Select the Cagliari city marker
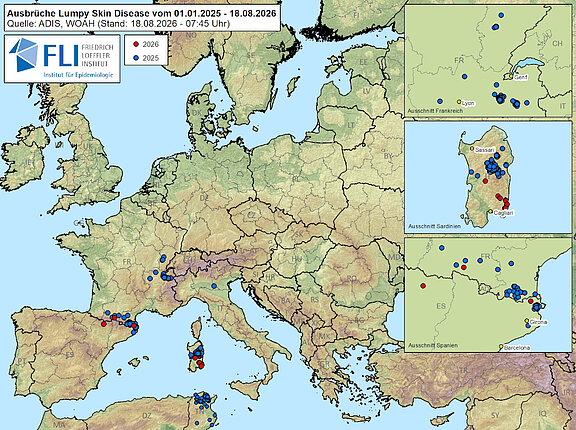This screenshot has width=576, height=430. coord(490,212)
